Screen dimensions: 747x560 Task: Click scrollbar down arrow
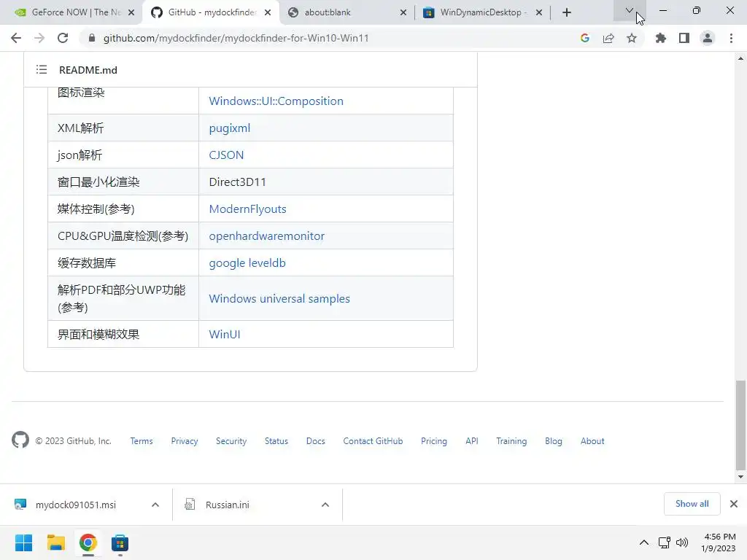[x=740, y=477]
